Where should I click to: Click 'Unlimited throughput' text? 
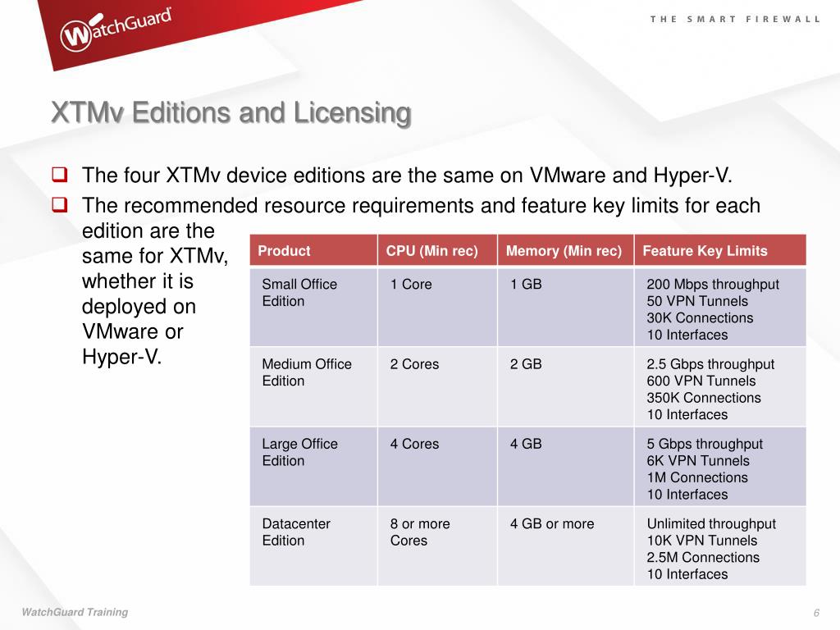click(x=711, y=524)
